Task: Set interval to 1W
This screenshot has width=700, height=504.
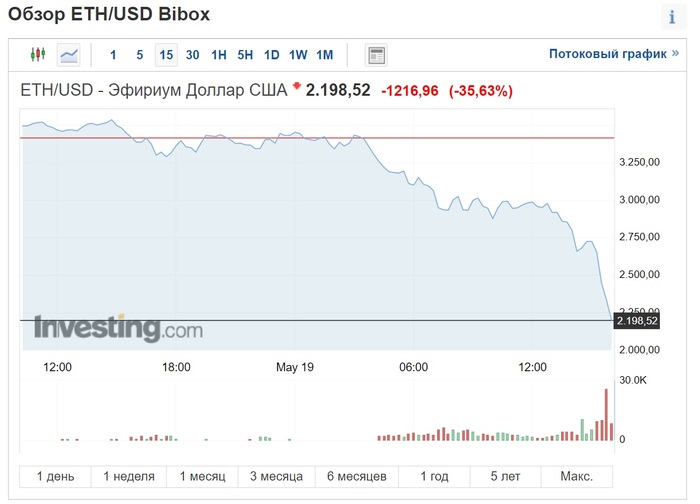Action: pyautogui.click(x=298, y=55)
